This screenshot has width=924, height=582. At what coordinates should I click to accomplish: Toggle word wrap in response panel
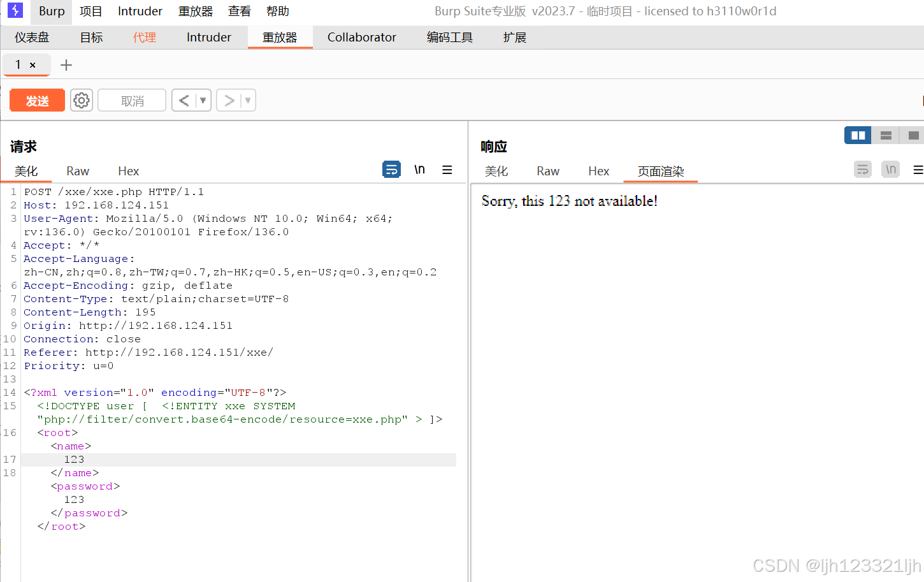click(863, 170)
